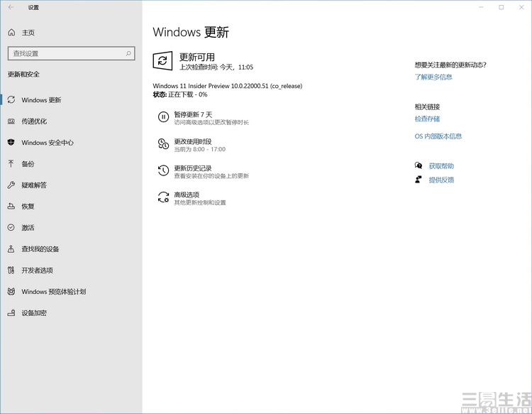This screenshot has height=414, width=532.
Task: Click the 相关链接 heading
Action: (427, 107)
